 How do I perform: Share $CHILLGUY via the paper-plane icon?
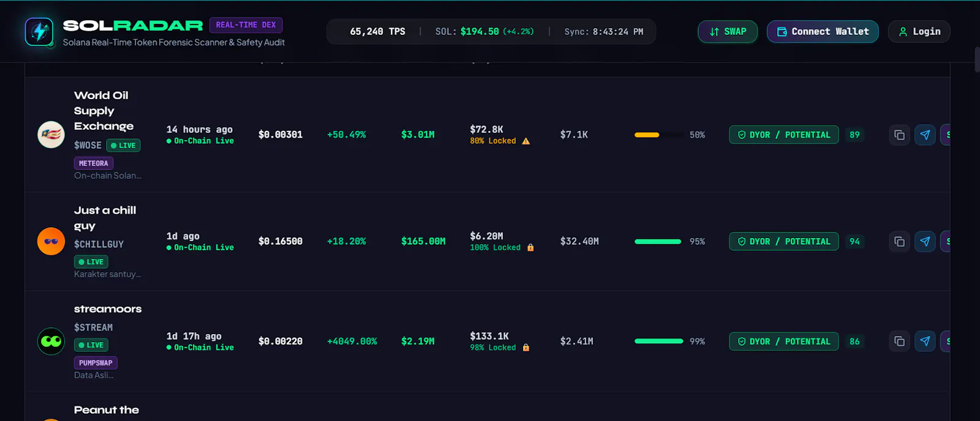tap(925, 242)
